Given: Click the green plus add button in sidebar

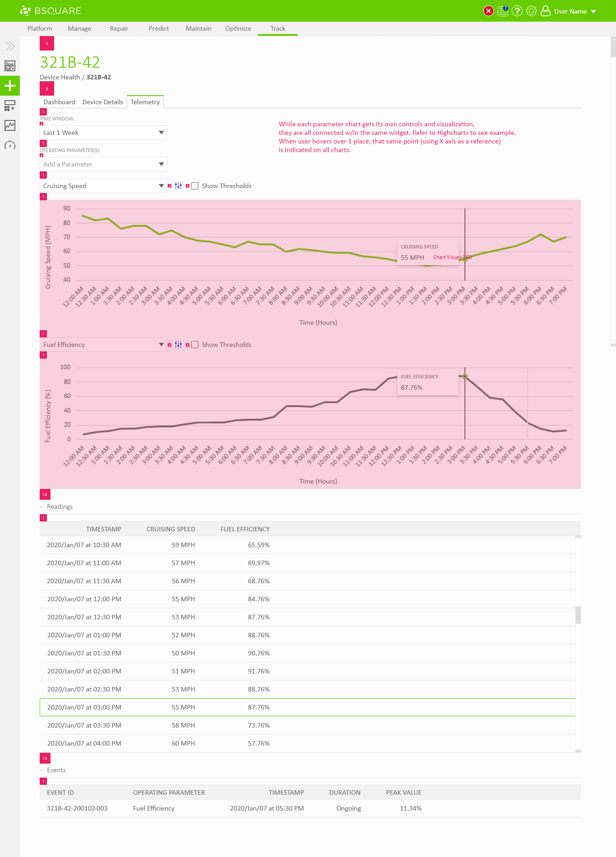Looking at the screenshot, I should 10,86.
